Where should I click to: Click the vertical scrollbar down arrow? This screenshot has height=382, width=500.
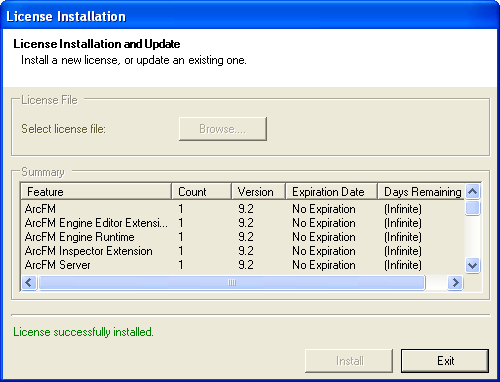point(473,266)
